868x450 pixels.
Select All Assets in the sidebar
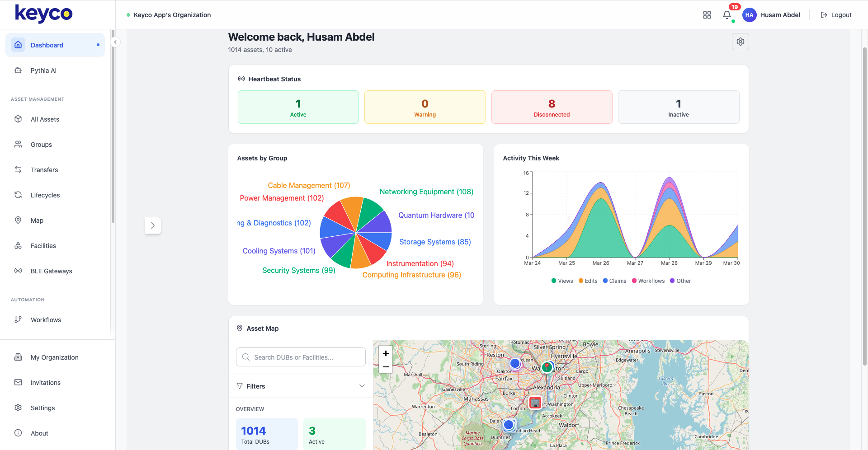[x=45, y=119]
